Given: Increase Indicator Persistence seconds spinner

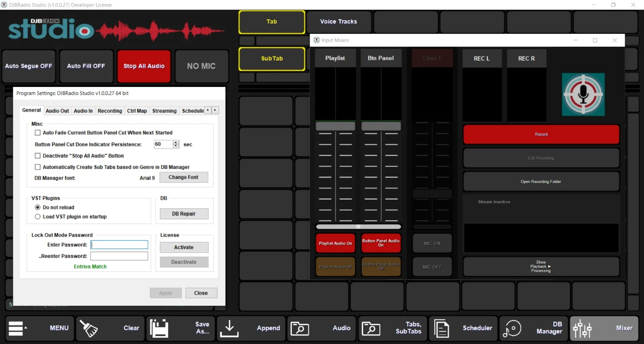Looking at the screenshot, I should click(176, 143).
